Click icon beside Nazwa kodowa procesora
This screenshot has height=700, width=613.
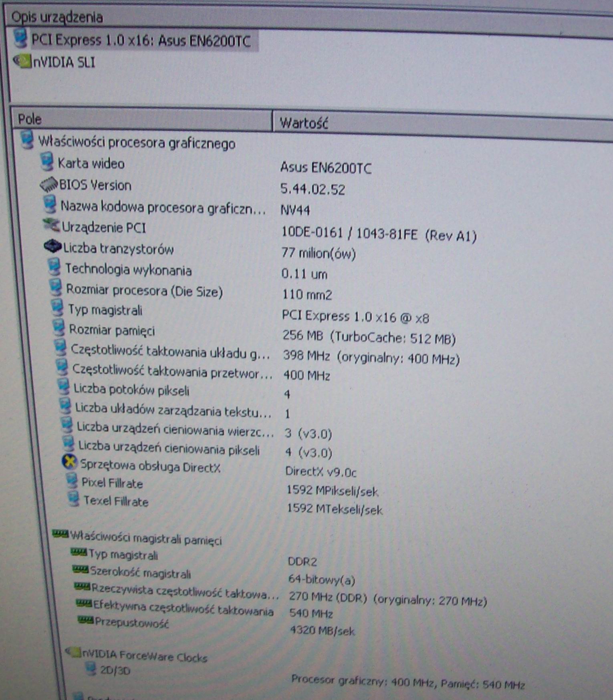[x=50, y=204]
